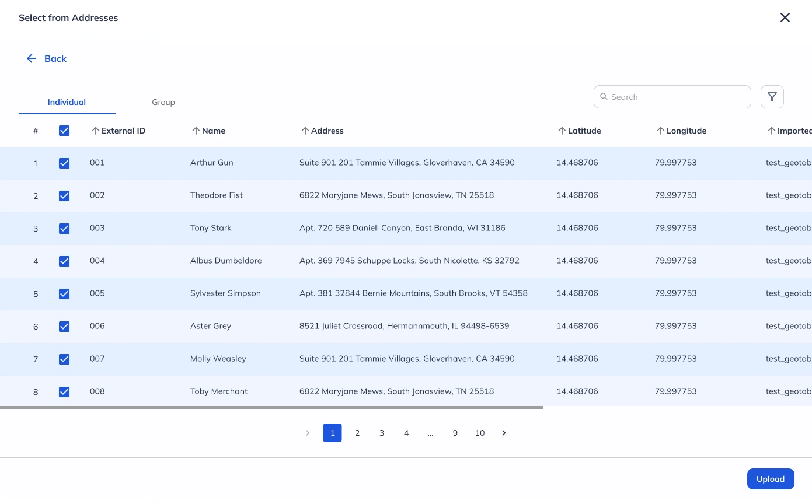Click the Longitude column header
This screenshot has height=504, width=812.
point(686,131)
